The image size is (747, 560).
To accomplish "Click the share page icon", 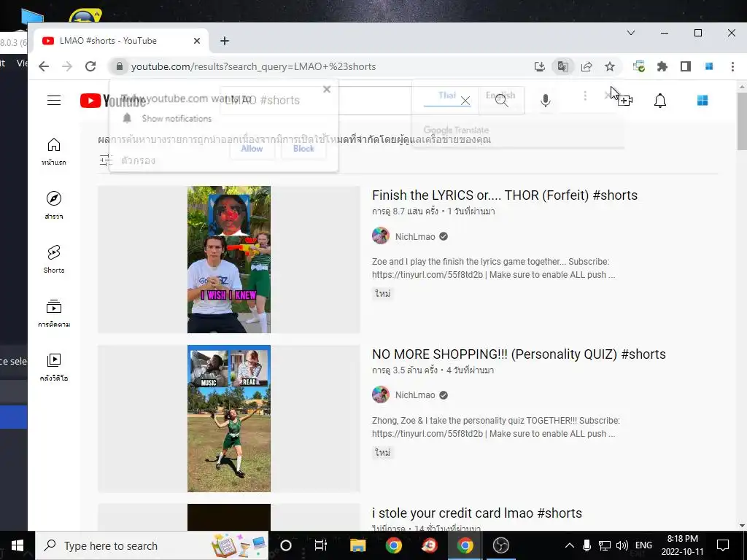I will pyautogui.click(x=587, y=66).
